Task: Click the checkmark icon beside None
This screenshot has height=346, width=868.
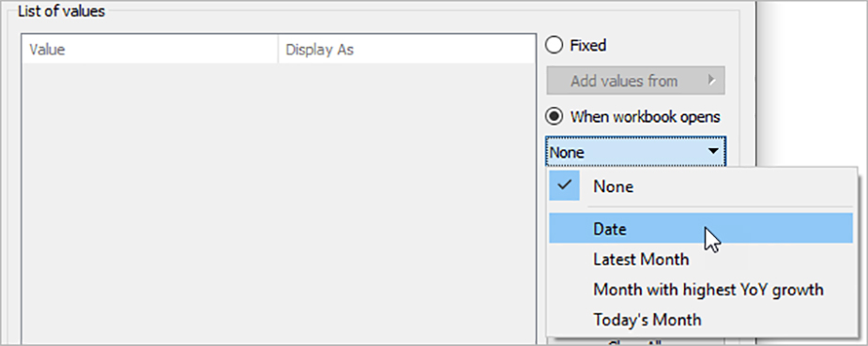Action: [x=564, y=186]
